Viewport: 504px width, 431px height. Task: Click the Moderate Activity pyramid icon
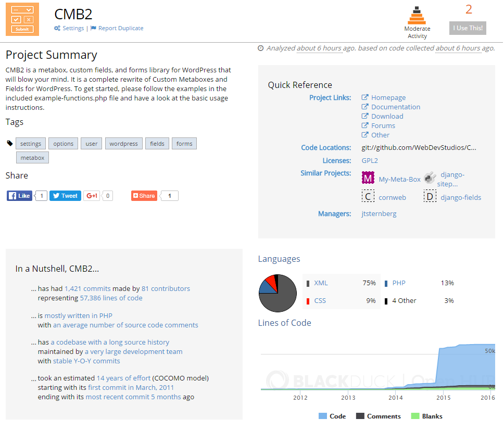[x=417, y=15]
